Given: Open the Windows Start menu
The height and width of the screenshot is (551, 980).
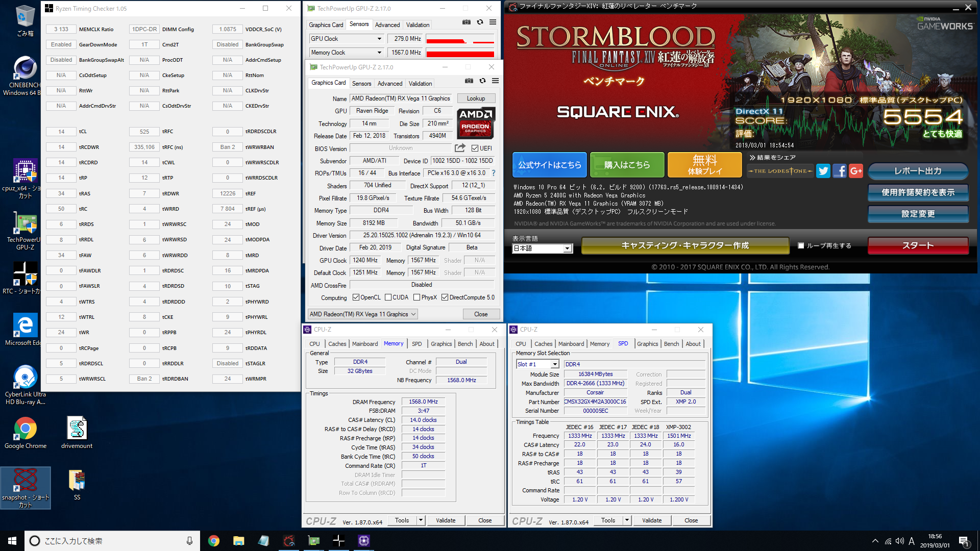Looking at the screenshot, I should (x=12, y=541).
